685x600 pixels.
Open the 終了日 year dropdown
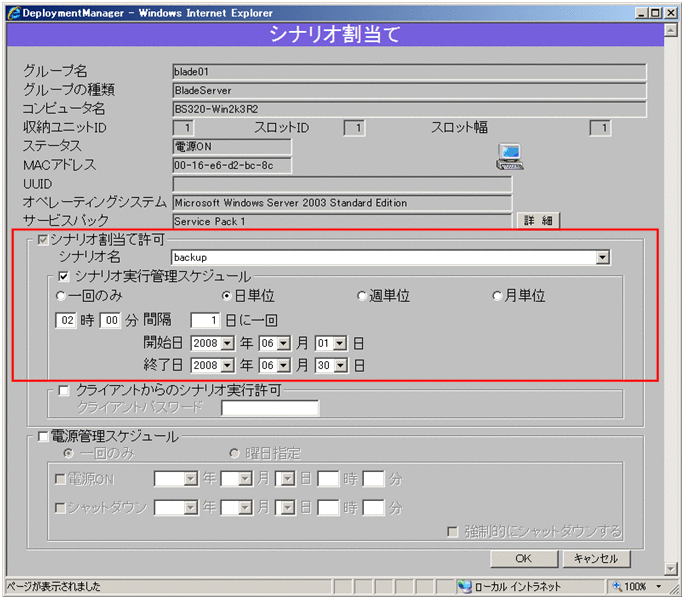[x=227, y=365]
